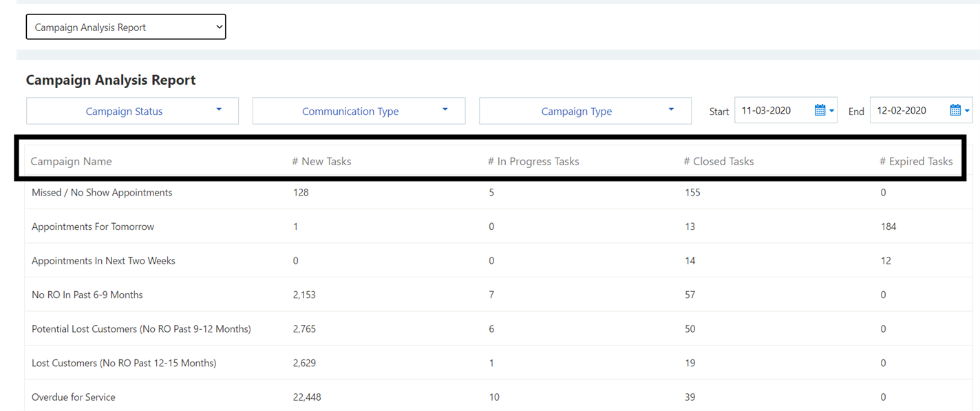The image size is (980, 411).
Task: Click the Start date field 11-03-2020
Action: 774,110
